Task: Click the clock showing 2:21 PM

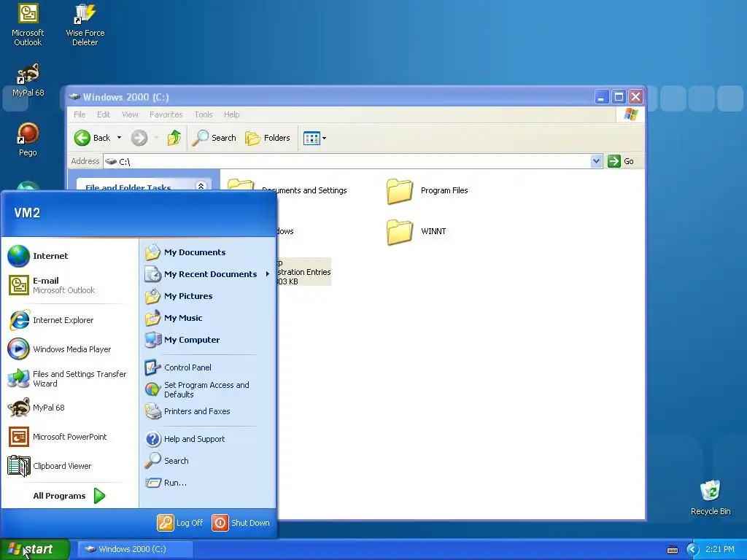Action: click(x=720, y=550)
